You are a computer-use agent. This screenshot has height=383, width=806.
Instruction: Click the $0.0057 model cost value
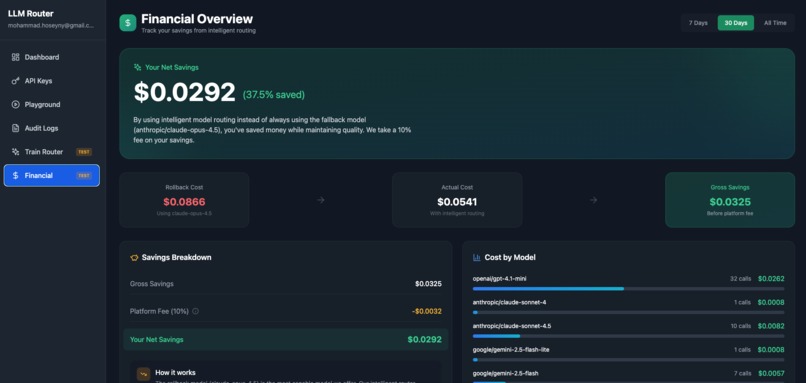(771, 373)
